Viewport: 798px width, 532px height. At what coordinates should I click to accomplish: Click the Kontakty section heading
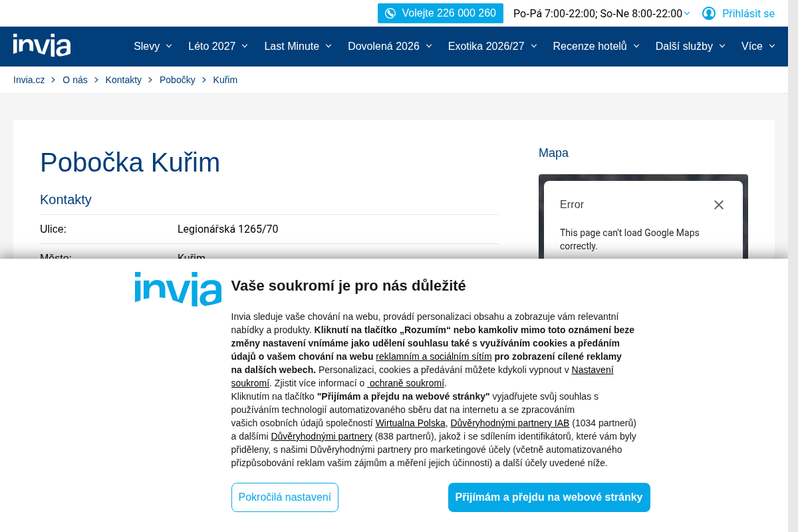pos(66,199)
